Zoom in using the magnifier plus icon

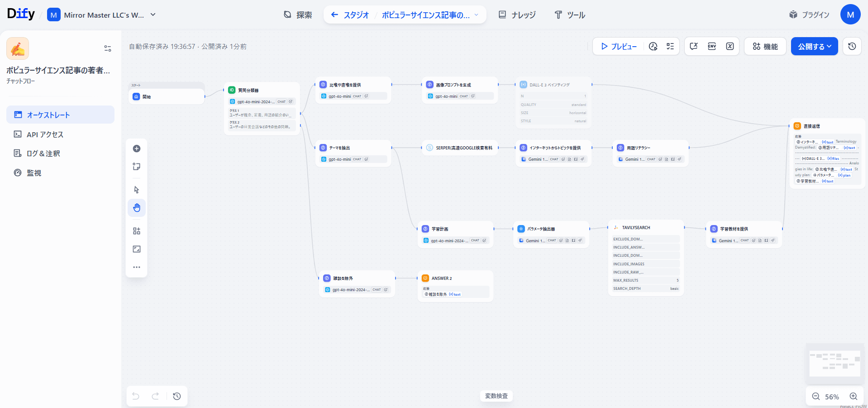(x=854, y=396)
